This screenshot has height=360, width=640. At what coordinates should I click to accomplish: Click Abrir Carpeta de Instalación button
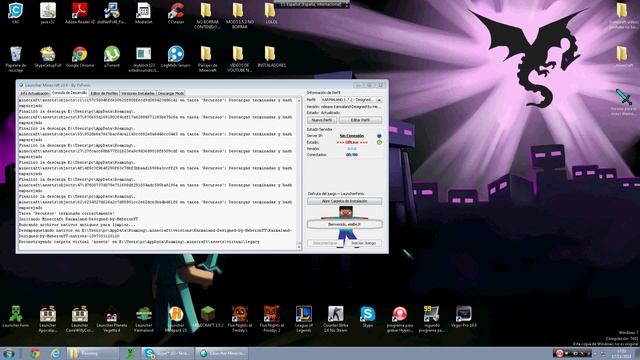coord(344,201)
